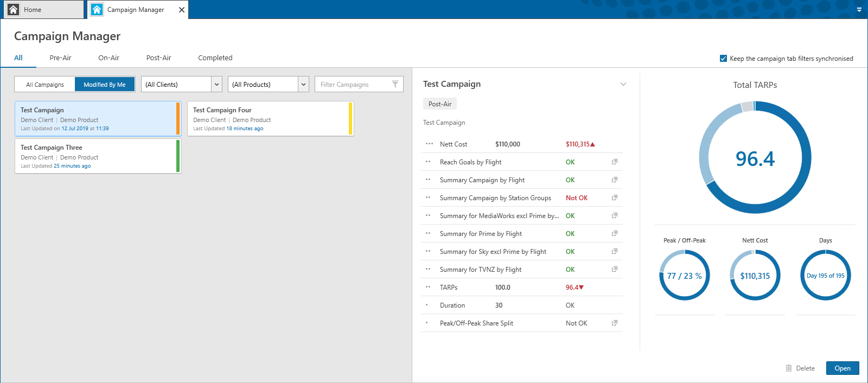Click the red up arrow beside $110,315

coord(592,144)
